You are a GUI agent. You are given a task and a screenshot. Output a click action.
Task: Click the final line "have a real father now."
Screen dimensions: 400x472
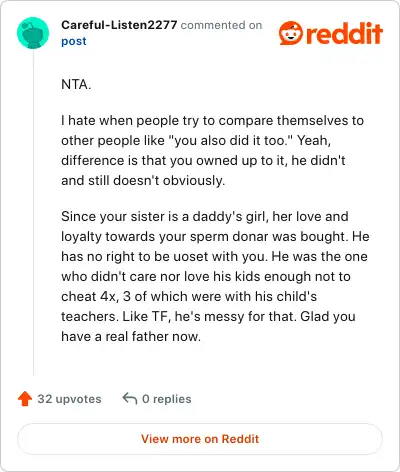coord(131,336)
